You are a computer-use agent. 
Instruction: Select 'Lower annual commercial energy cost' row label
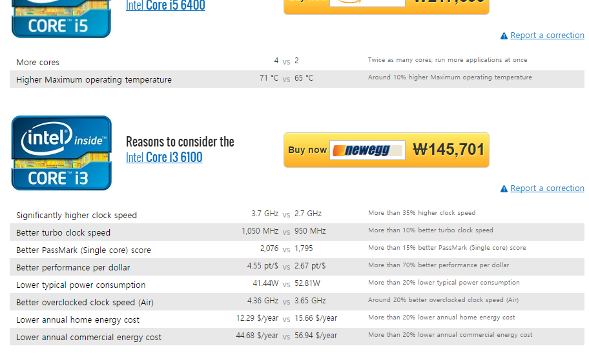88,338
